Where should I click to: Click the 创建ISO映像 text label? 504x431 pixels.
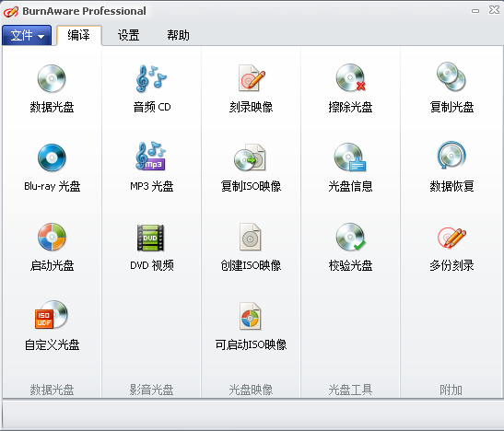(x=251, y=265)
